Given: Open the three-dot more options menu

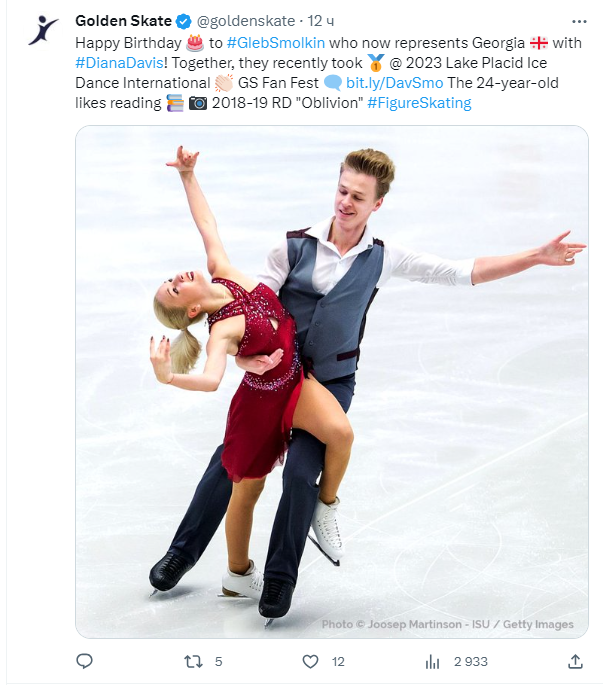Looking at the screenshot, I should click(x=579, y=21).
